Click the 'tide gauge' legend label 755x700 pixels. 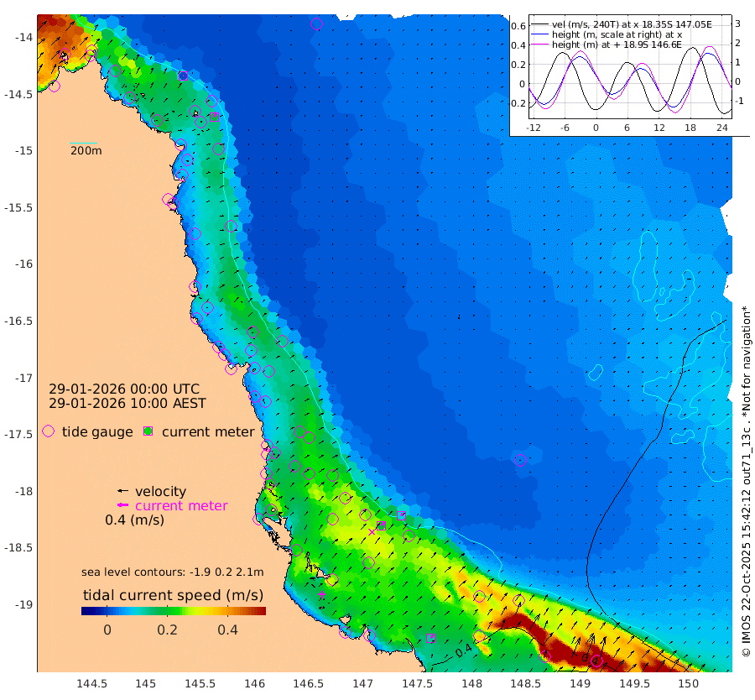tap(97, 432)
